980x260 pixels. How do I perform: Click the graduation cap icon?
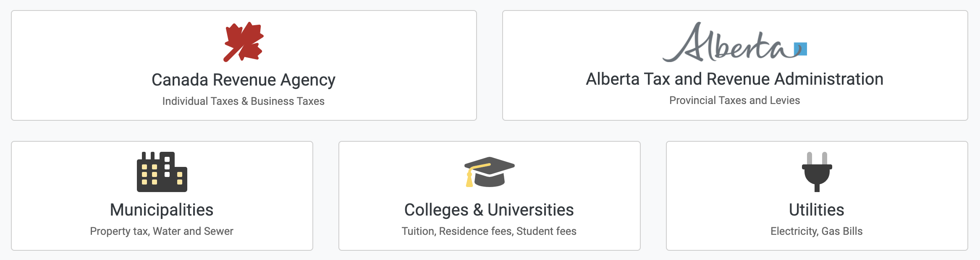coord(490,172)
